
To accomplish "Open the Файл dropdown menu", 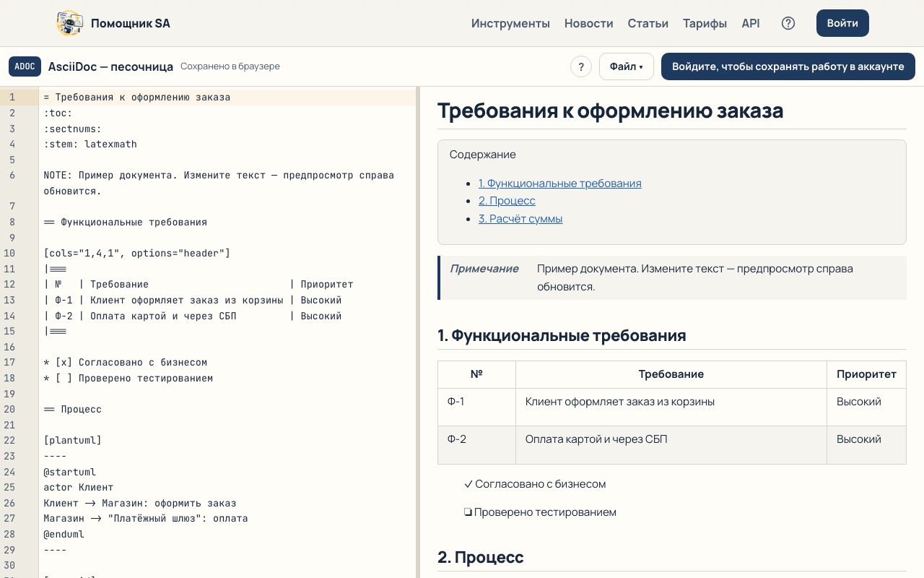I will point(626,66).
